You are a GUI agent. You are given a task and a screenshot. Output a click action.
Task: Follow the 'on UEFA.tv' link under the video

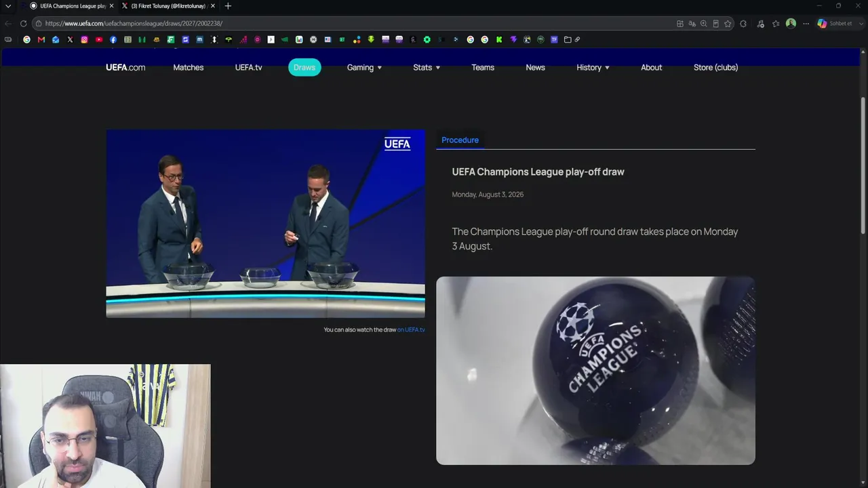point(411,330)
